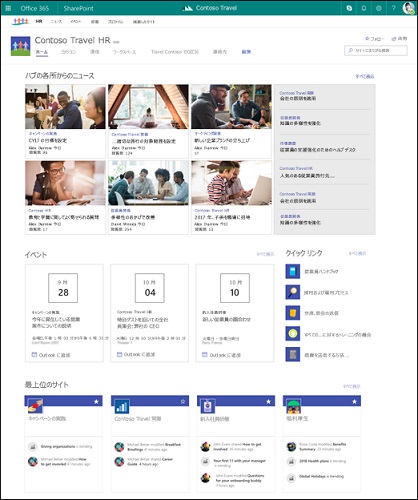
Task: Open the October 10 event date card
Action: (235, 288)
